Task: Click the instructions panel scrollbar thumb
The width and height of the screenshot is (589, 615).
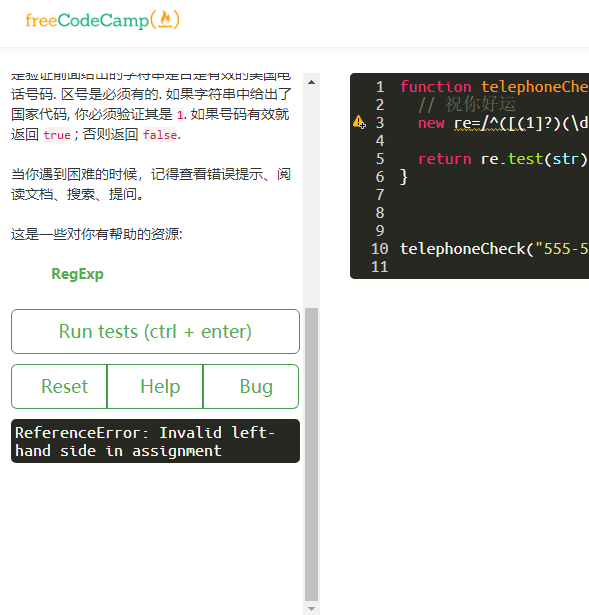Action: coord(311,454)
